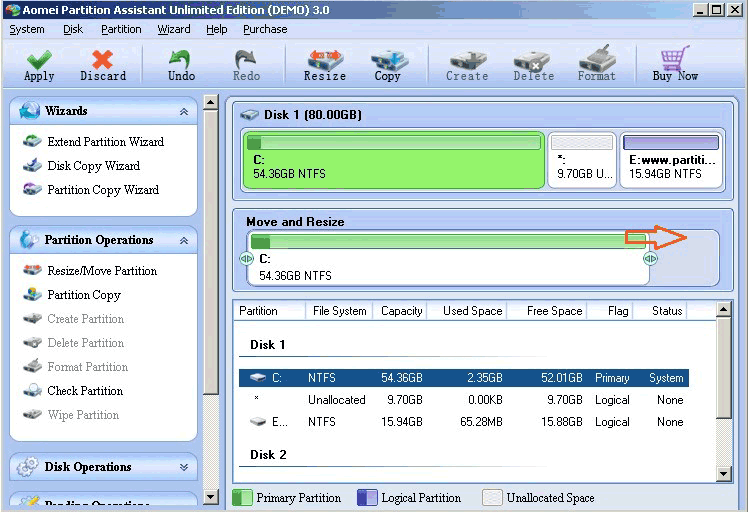Click partition list scrollbar down arrow
This screenshot has width=748, height=512.
(724, 474)
